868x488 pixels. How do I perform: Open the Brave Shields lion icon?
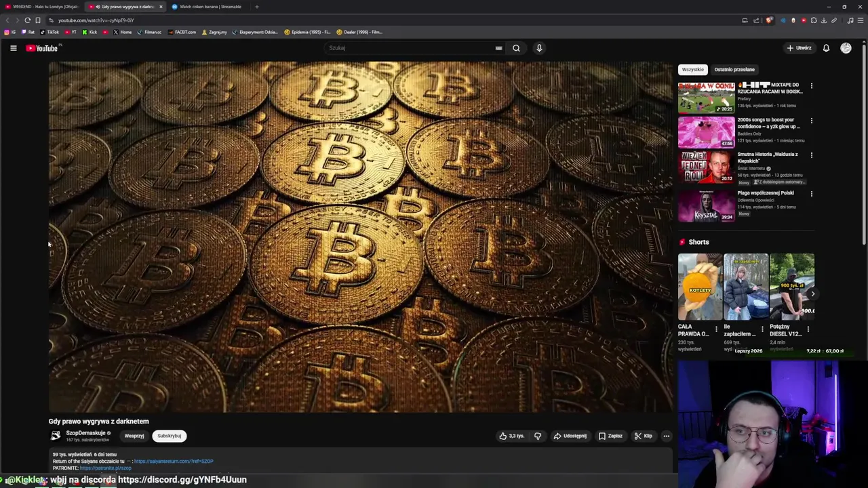click(770, 20)
